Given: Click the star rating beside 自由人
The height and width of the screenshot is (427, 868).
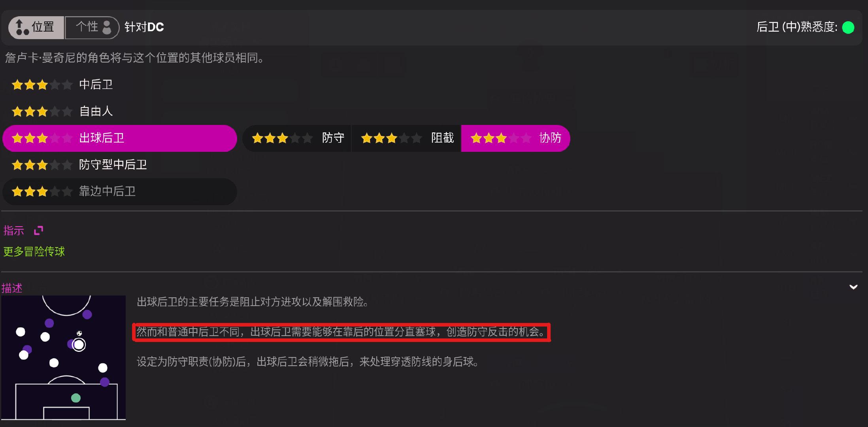Looking at the screenshot, I should coord(42,111).
